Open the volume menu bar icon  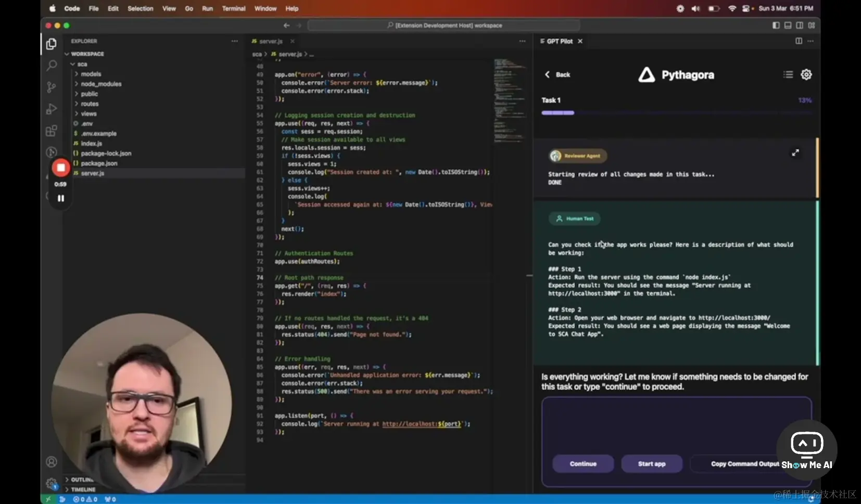[695, 8]
